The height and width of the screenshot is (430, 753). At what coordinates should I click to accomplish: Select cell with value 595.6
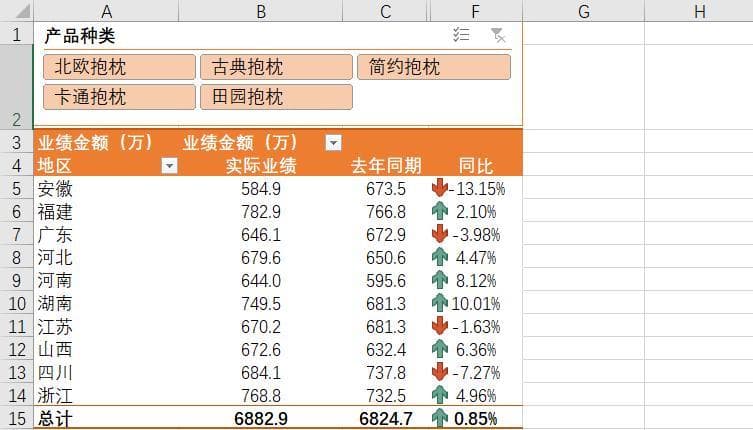(386, 281)
